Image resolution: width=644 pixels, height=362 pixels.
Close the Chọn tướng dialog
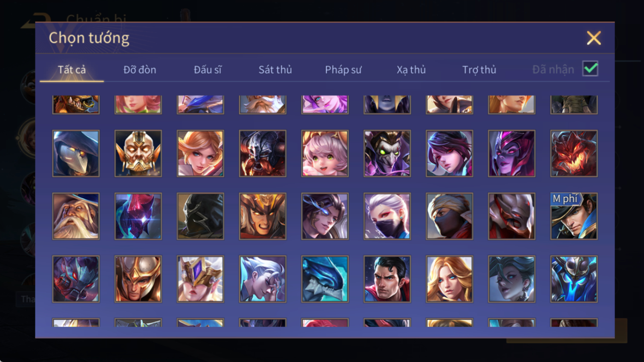594,38
